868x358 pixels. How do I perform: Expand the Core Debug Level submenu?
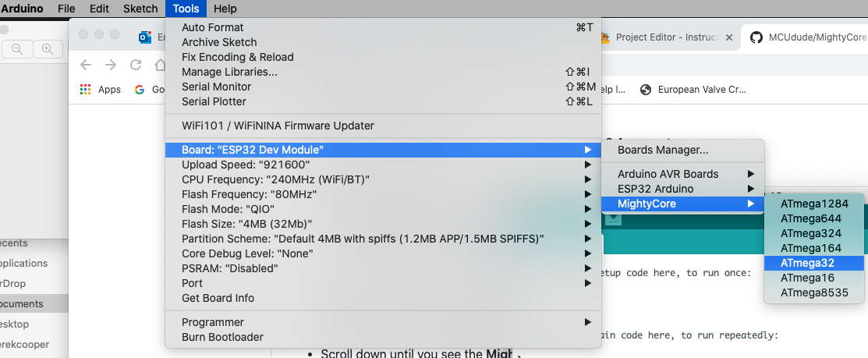[383, 253]
